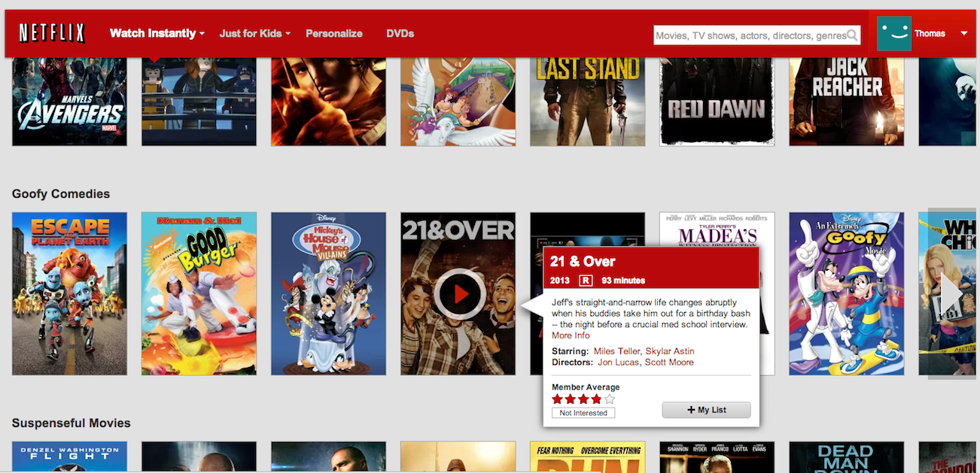This screenshot has width=980, height=473.
Task: Rate 21 & Over four stars
Action: [596, 399]
